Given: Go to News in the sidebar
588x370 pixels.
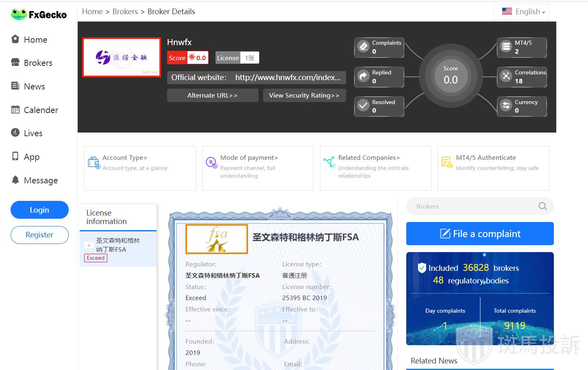Looking at the screenshot, I should pos(34,87).
